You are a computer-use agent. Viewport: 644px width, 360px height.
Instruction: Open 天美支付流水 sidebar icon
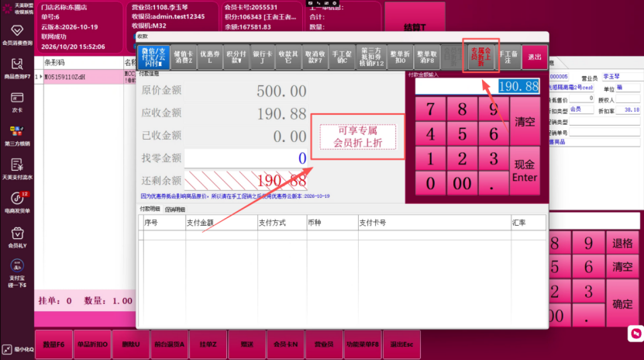point(17,169)
